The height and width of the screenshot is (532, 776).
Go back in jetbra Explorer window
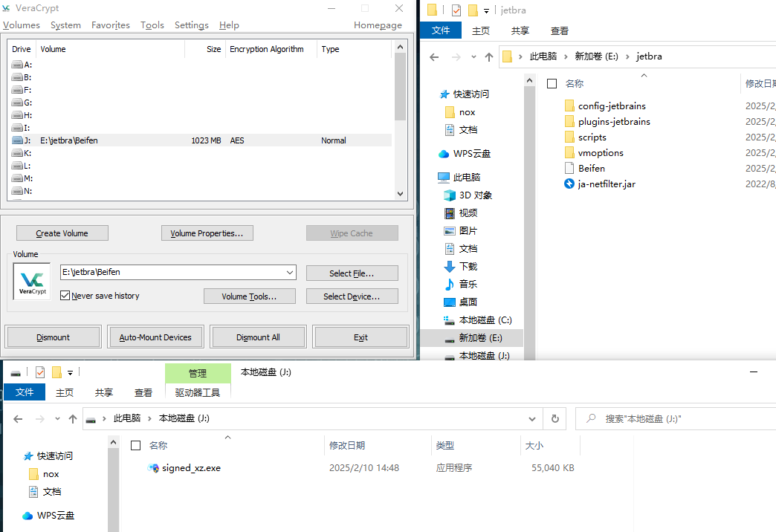click(434, 57)
